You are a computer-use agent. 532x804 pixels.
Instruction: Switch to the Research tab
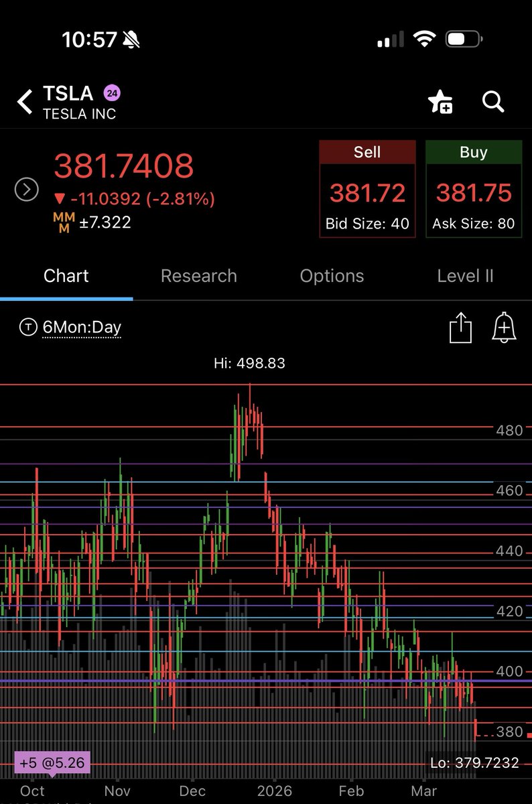[x=199, y=276]
